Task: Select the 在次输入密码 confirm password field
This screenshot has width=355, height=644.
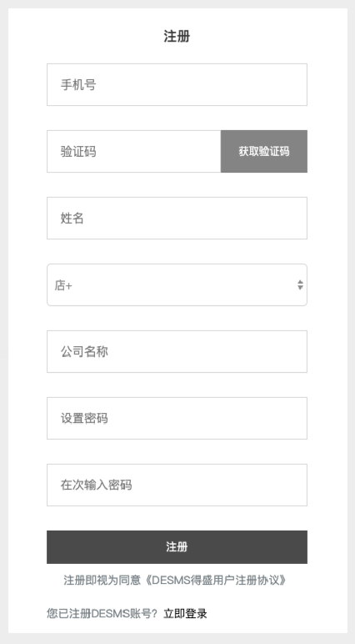Action: [x=177, y=485]
